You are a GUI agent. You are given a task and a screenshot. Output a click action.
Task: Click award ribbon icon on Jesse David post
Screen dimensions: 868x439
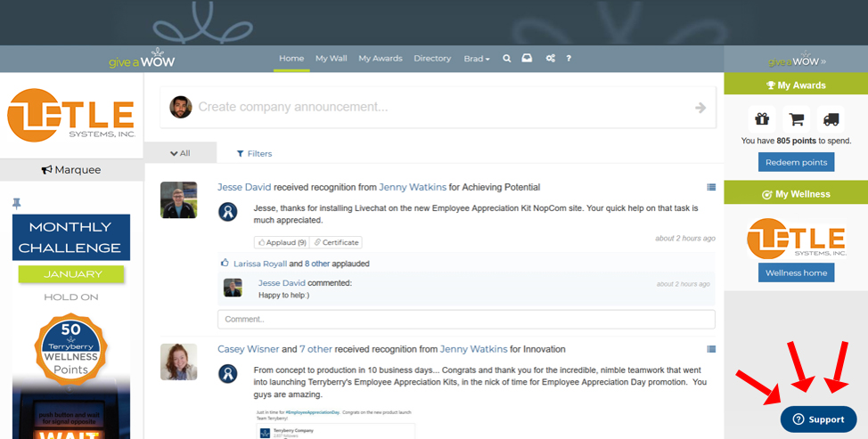(x=227, y=211)
